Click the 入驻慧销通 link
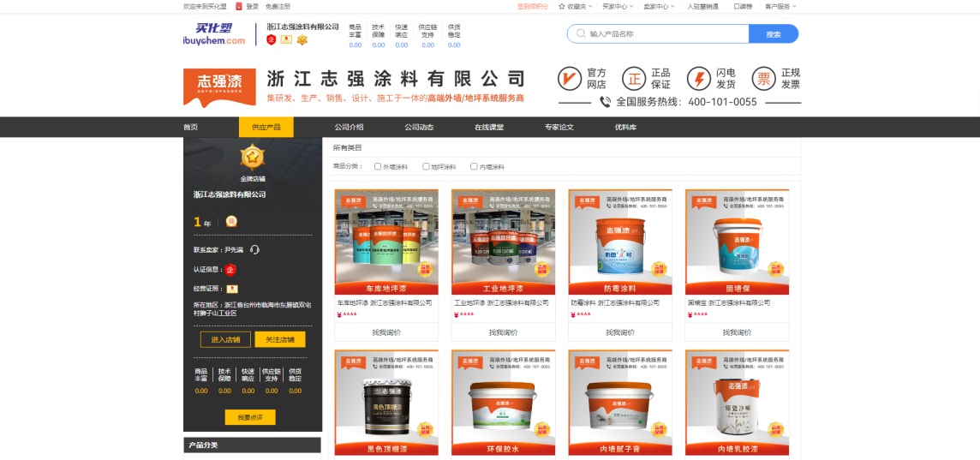The width and height of the screenshot is (980, 460). [703, 6]
